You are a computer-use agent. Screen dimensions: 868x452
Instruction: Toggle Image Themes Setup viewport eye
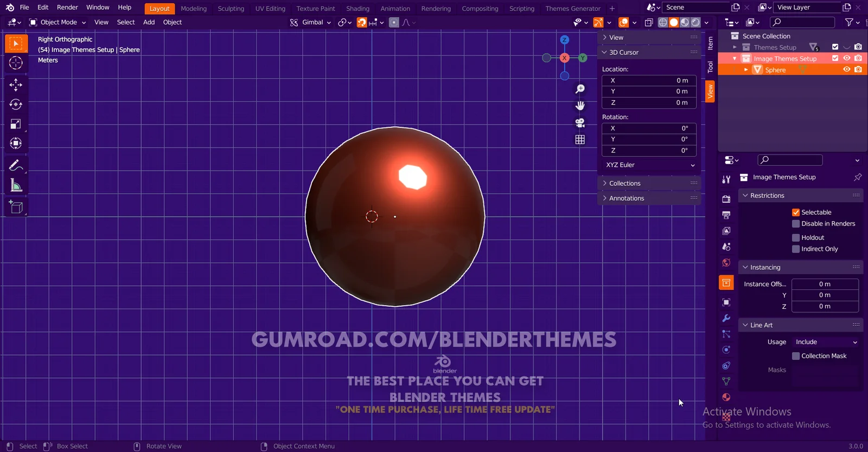pyautogui.click(x=847, y=58)
